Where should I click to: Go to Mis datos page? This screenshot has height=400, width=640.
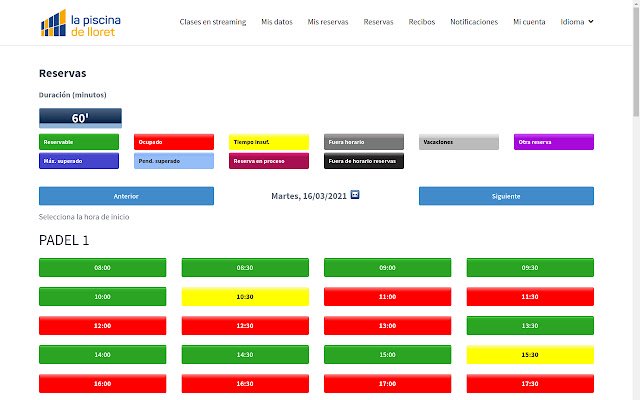tap(277, 22)
